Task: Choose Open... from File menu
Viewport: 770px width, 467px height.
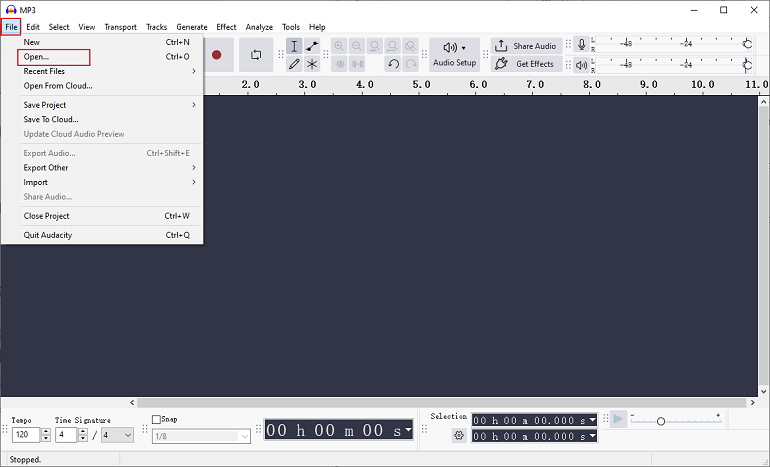Action: pos(103,57)
